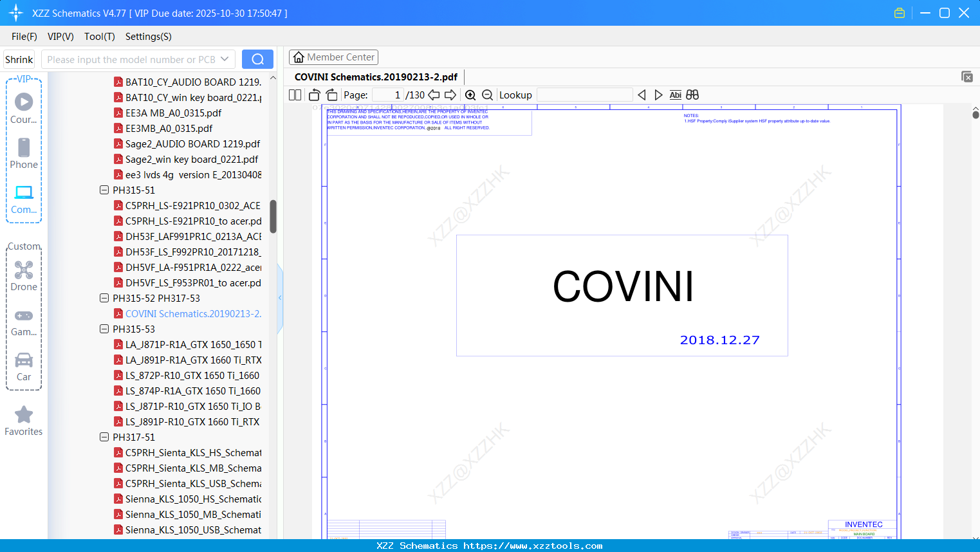Open the Tool(T) menu
Image resolution: width=980 pixels, height=552 pixels.
[x=100, y=37]
